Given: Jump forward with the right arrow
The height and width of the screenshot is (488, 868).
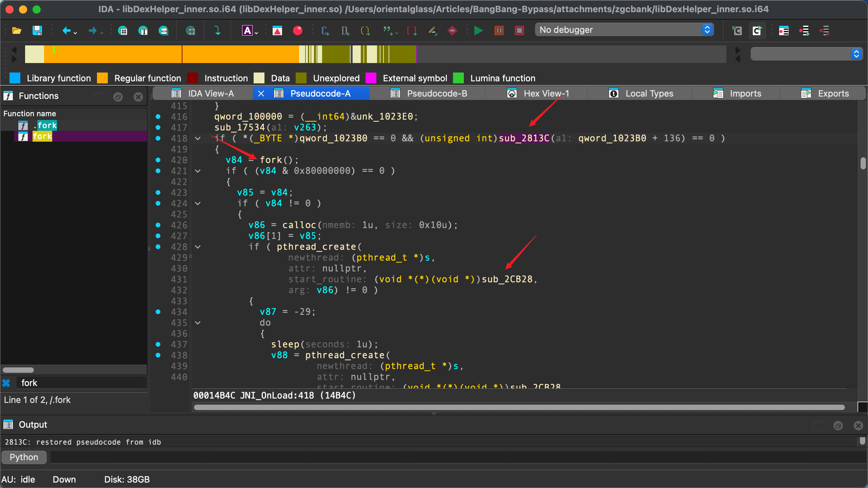Looking at the screenshot, I should coord(92,31).
